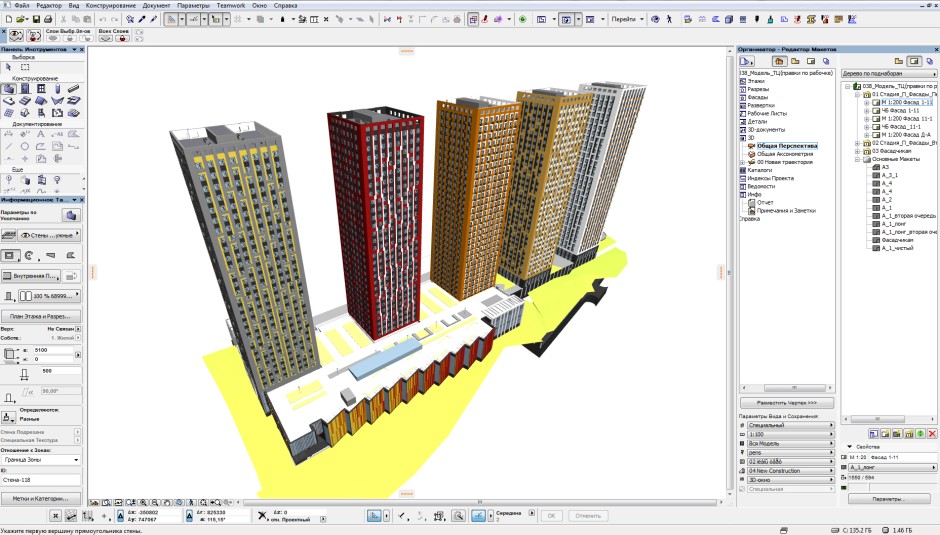Open the Граница Зоны dropdown
The width and height of the screenshot is (940, 535).
coord(42,460)
